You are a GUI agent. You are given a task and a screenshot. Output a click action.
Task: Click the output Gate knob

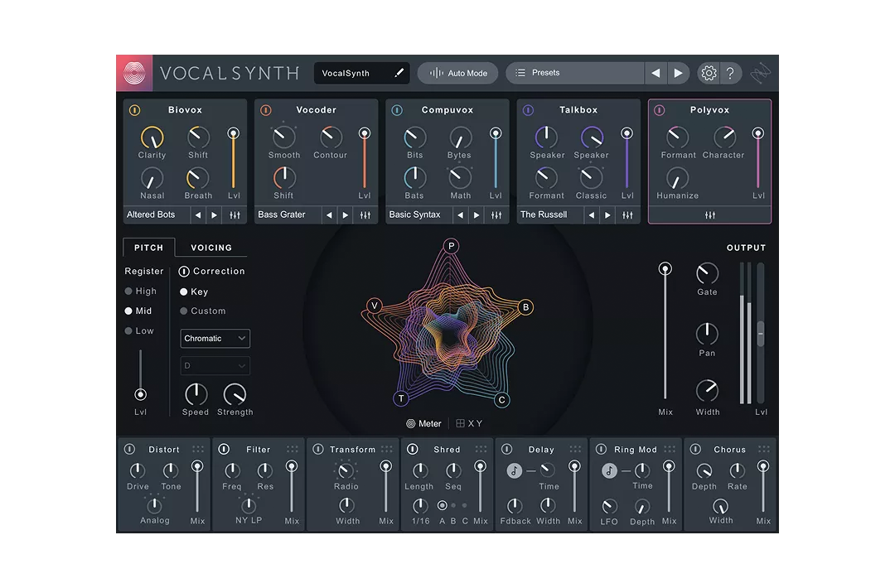(x=707, y=274)
